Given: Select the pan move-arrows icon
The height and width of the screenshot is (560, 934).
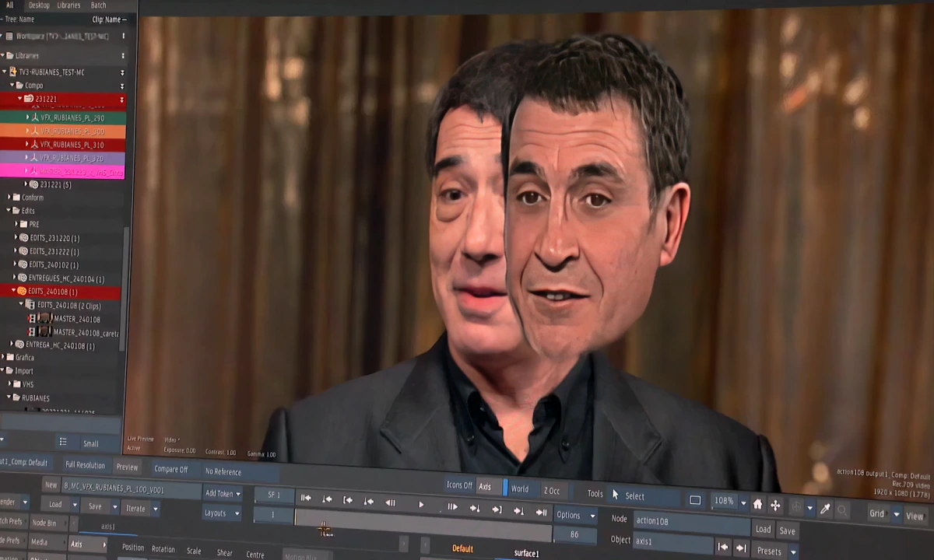Looking at the screenshot, I should [775, 506].
